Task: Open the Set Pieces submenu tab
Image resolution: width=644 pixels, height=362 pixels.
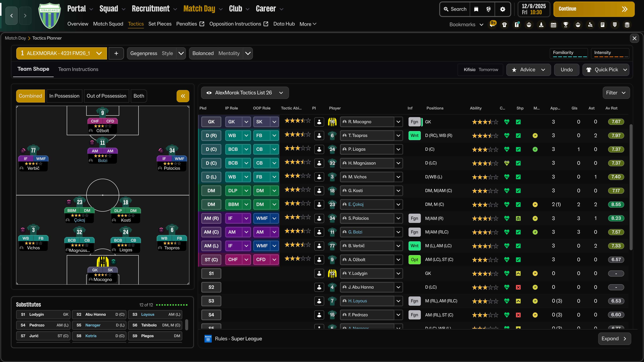Action: (x=160, y=24)
